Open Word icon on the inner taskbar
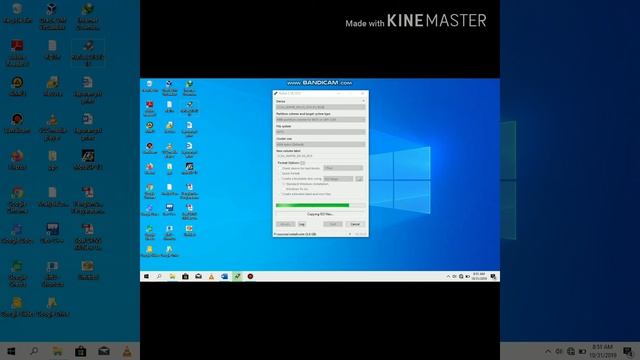Image resolution: width=640 pixels, height=360 pixels. point(224,276)
